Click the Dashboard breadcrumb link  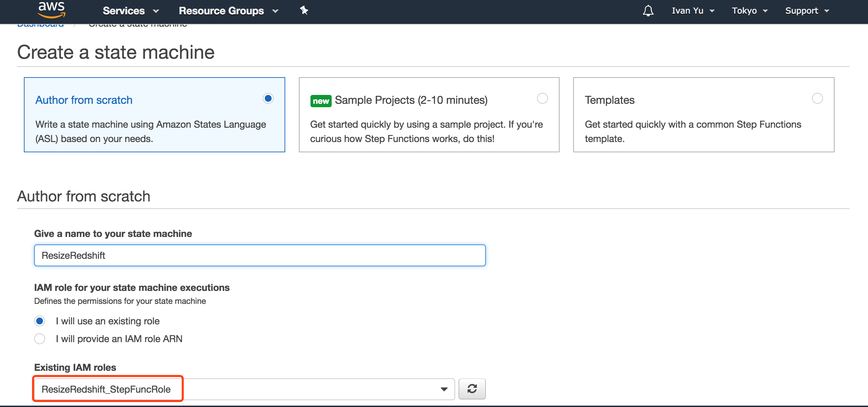[40, 25]
